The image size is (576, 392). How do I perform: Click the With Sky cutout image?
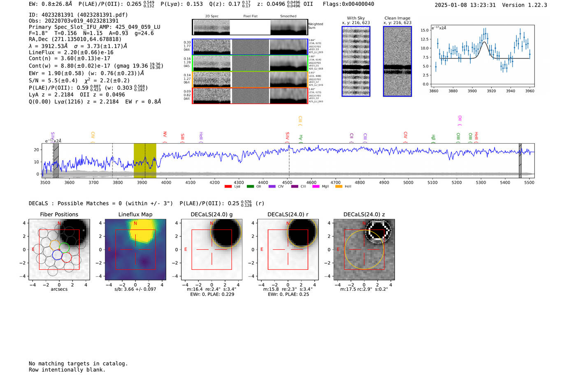click(356, 61)
